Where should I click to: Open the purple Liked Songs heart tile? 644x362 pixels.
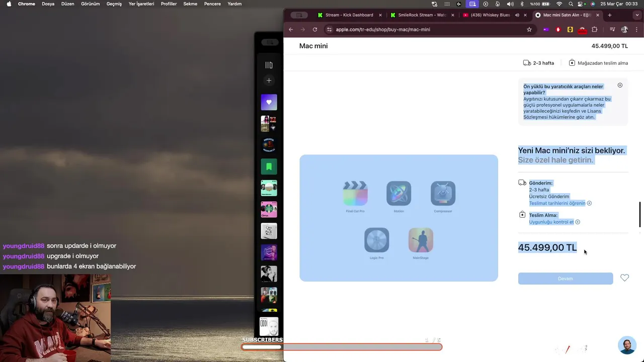[269, 102]
